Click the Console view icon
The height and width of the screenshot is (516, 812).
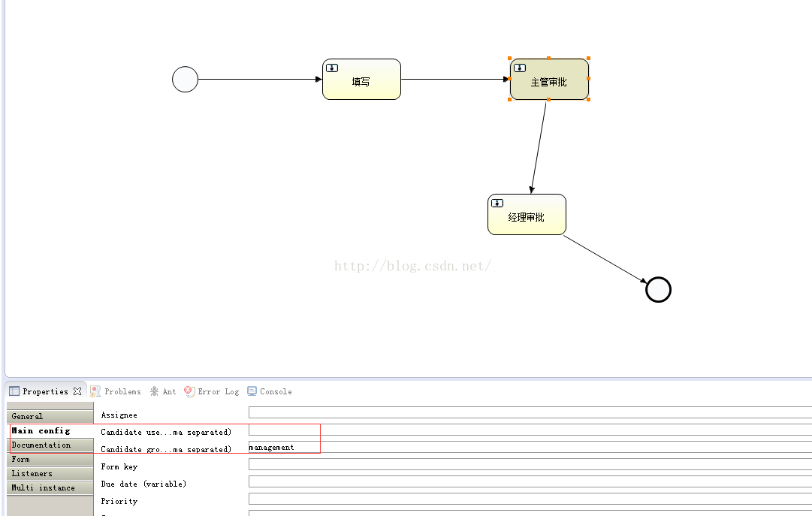(x=252, y=391)
